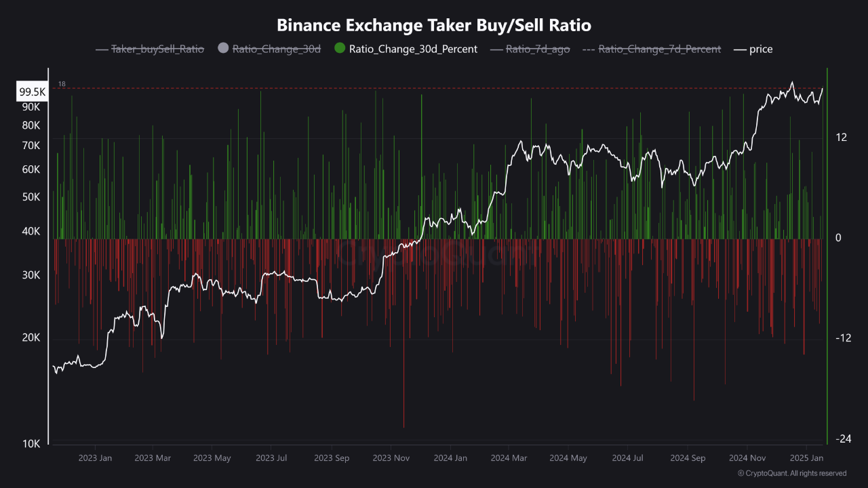The image size is (868, 488).
Task: Click the 2023 May date label
Action: click(x=212, y=458)
